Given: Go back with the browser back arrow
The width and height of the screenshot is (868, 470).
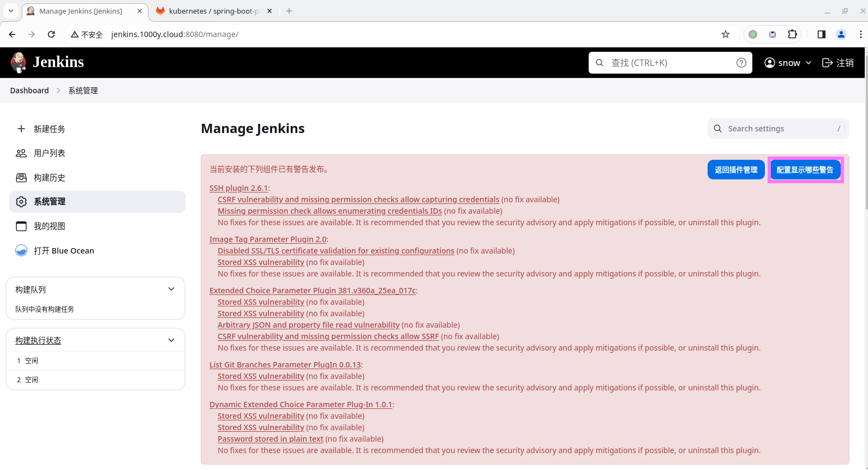Looking at the screenshot, I should 12,34.
